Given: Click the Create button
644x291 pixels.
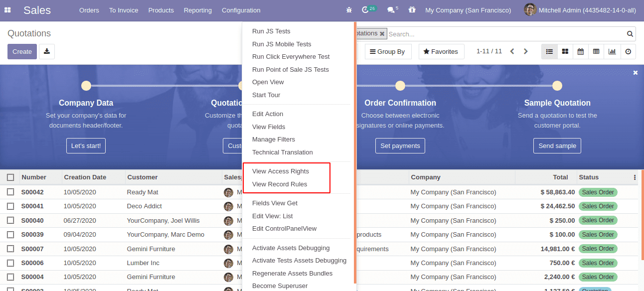Looking at the screenshot, I should [x=22, y=51].
